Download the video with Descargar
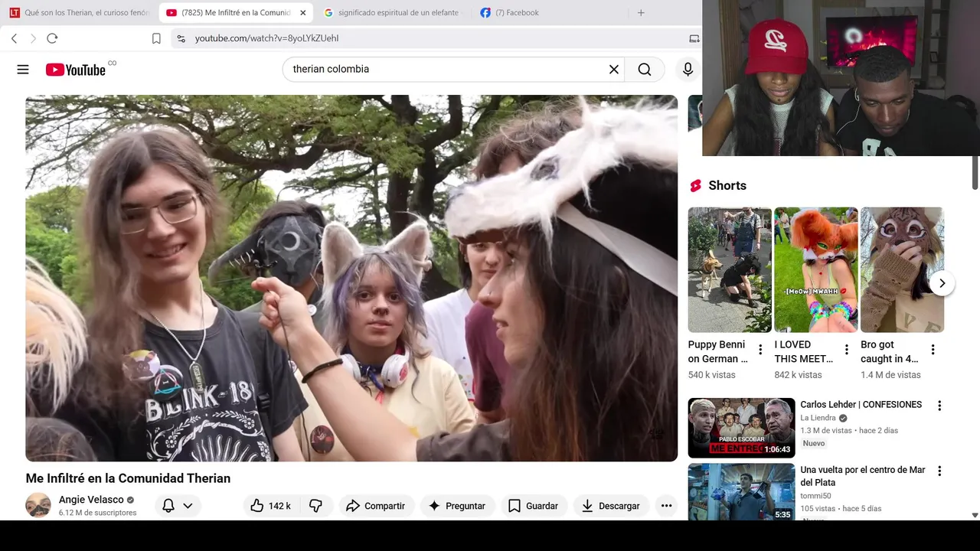Viewport: 980px width, 551px height. click(x=611, y=506)
